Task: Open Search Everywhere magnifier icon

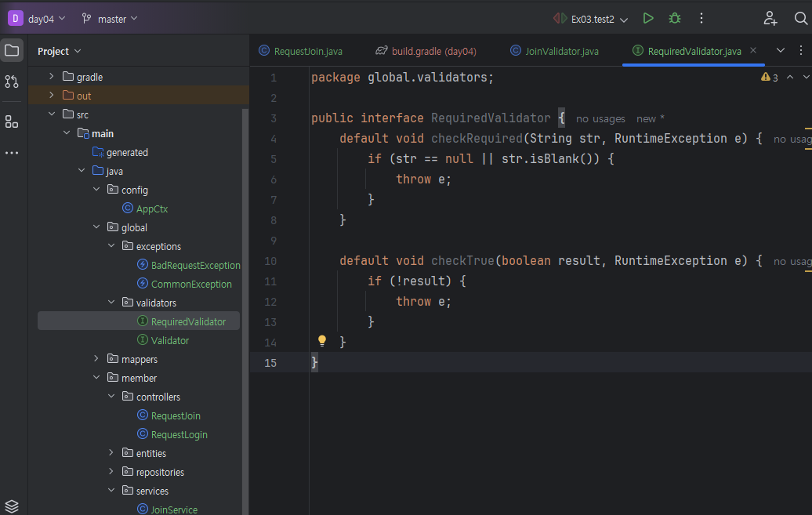Action: (x=800, y=19)
